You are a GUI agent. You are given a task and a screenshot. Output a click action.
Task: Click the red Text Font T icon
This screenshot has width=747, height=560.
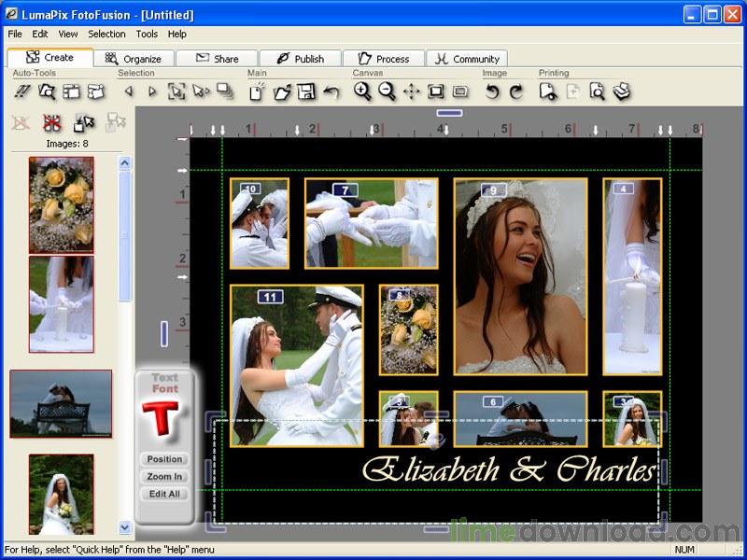[x=163, y=420]
